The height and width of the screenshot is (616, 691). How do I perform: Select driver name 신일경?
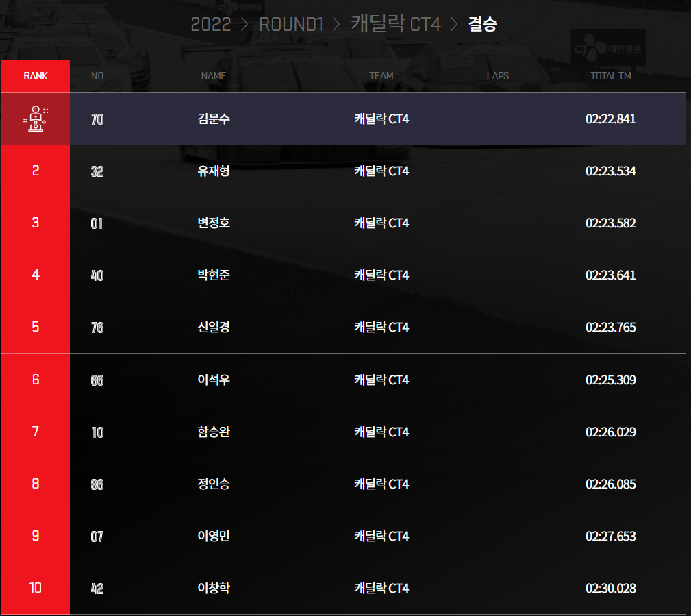tap(214, 327)
